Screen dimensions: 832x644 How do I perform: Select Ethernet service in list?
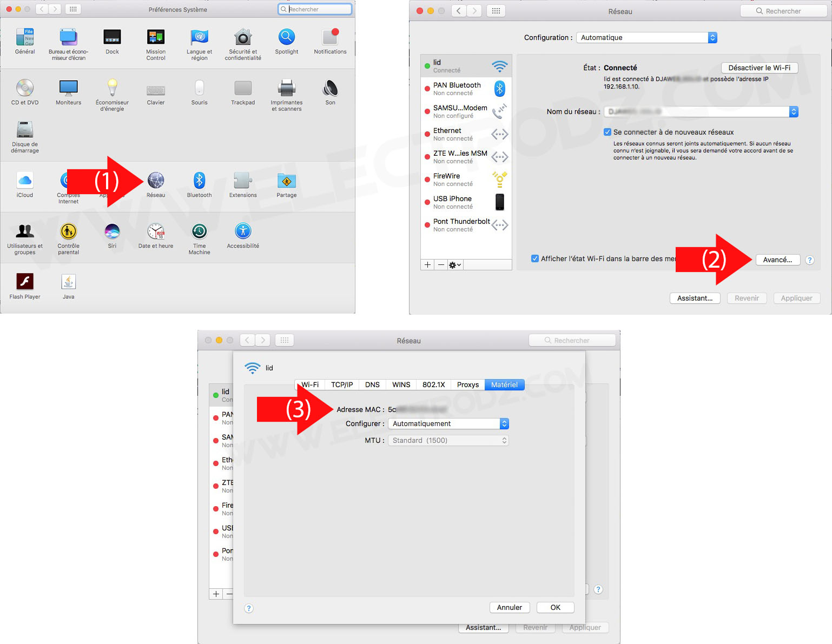pos(466,134)
